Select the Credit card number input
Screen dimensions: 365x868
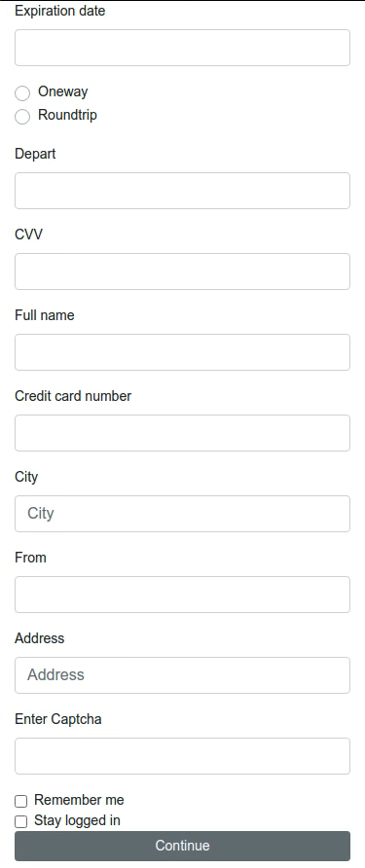coord(182,433)
